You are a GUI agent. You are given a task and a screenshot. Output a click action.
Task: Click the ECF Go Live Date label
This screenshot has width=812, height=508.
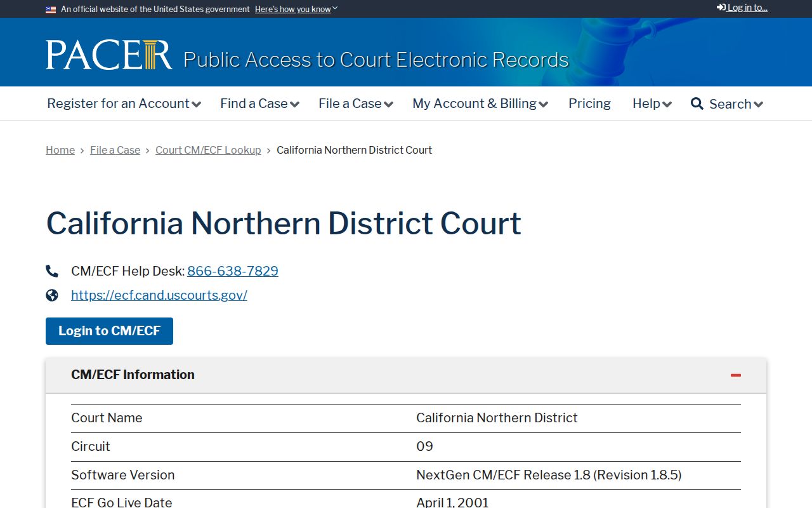(122, 502)
